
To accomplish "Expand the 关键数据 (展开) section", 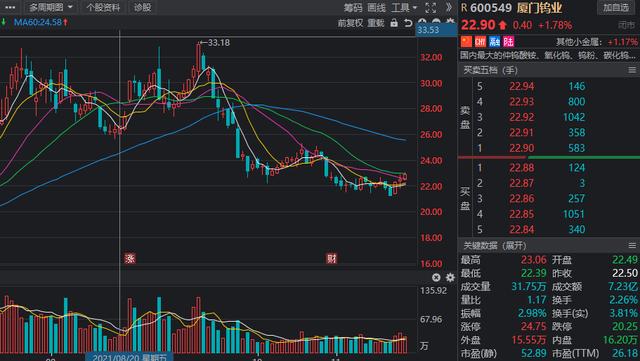I will click(495, 245).
